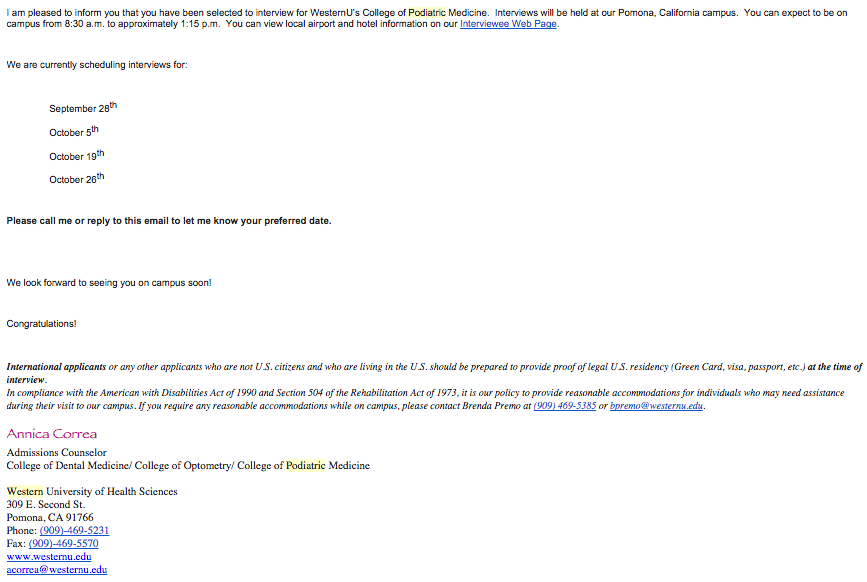Viewport: 867px width, 582px height.
Task: Open the www.westernu.edu website link
Action: tap(49, 557)
